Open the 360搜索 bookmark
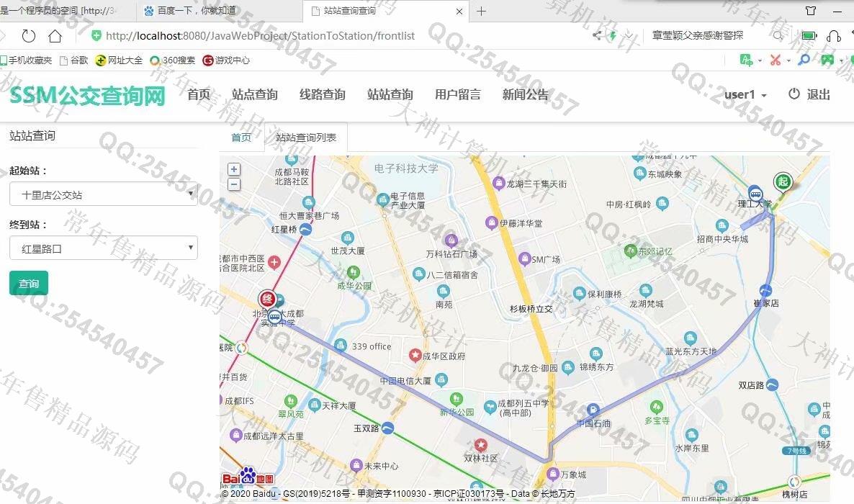 coord(172,60)
